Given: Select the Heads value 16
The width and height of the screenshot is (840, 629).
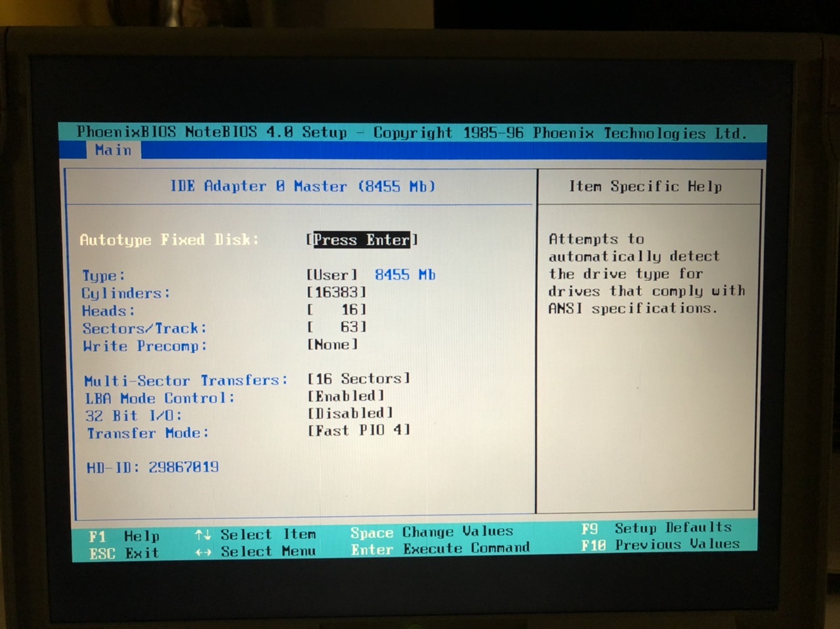Looking at the screenshot, I should tap(337, 309).
